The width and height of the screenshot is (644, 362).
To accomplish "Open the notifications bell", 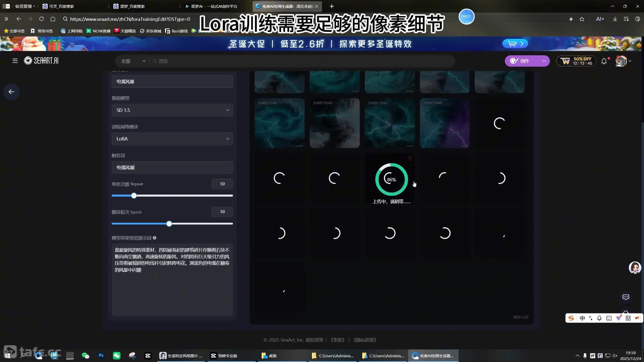I will 604,61.
